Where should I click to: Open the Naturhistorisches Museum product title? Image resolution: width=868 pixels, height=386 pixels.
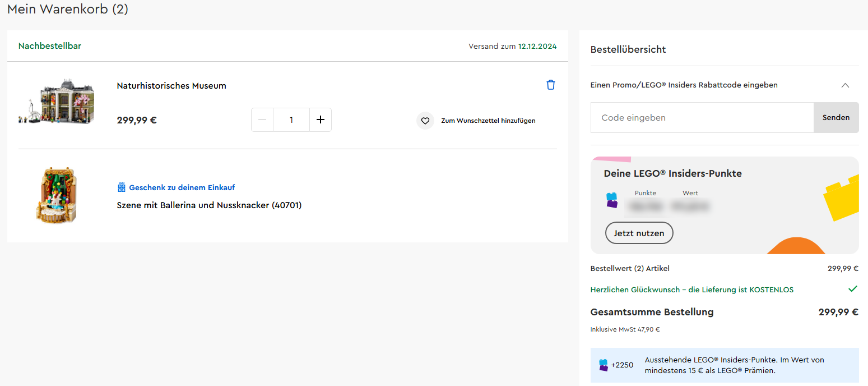[171, 86]
